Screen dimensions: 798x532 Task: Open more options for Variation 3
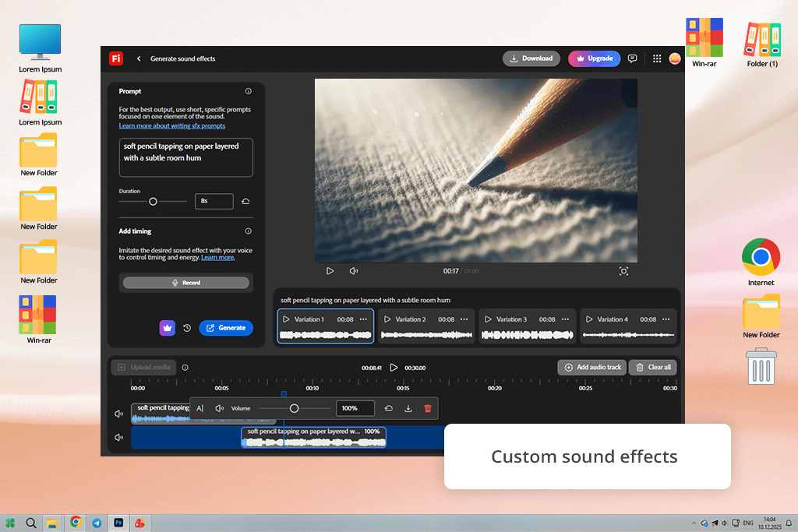pos(566,319)
